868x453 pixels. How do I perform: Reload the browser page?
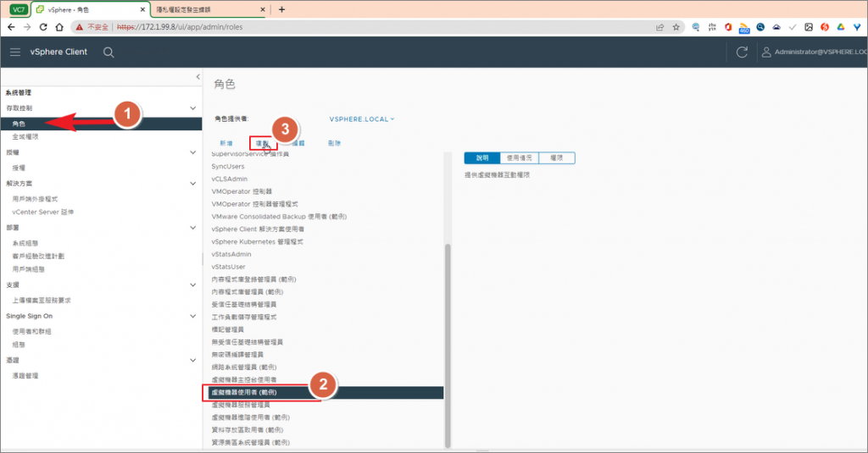[x=43, y=26]
